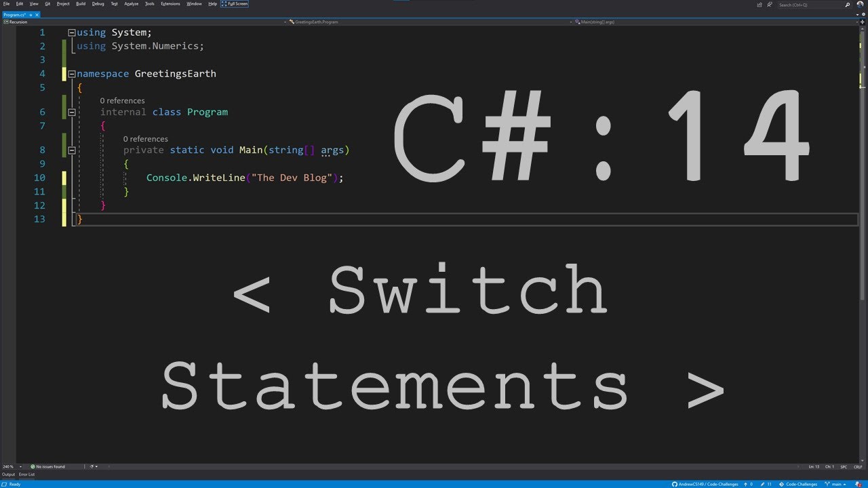Open the Edit menu
The image size is (868, 488).
click(x=20, y=4)
